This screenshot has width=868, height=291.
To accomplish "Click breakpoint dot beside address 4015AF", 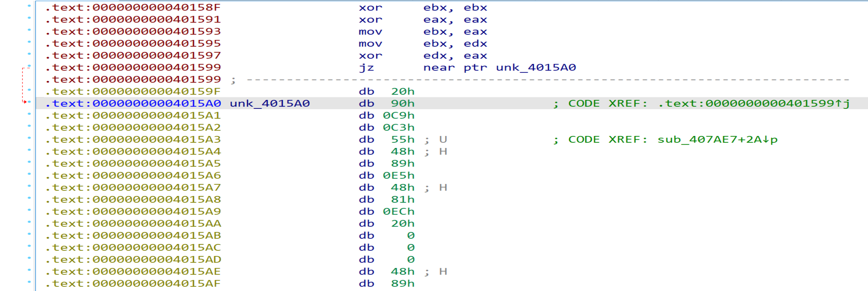I will pos(29,282).
